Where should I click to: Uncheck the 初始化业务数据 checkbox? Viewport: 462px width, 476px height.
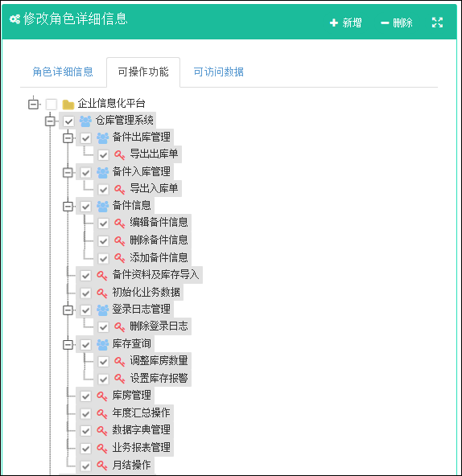[85, 293]
